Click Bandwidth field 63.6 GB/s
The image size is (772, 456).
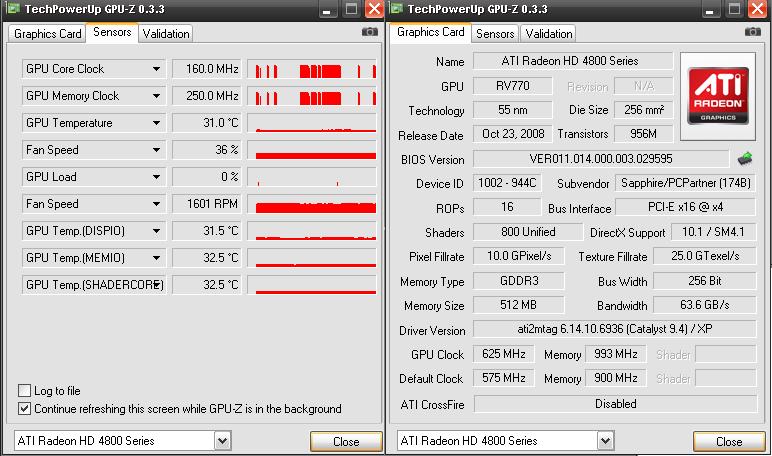[705, 305]
